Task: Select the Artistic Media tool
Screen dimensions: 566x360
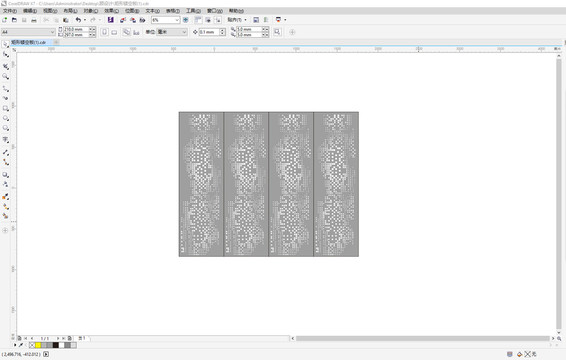Action: tap(5, 98)
